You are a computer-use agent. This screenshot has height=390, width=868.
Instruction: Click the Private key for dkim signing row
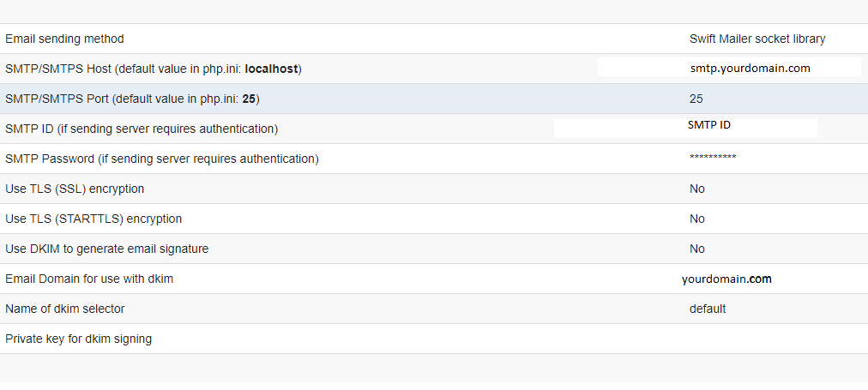(434, 339)
